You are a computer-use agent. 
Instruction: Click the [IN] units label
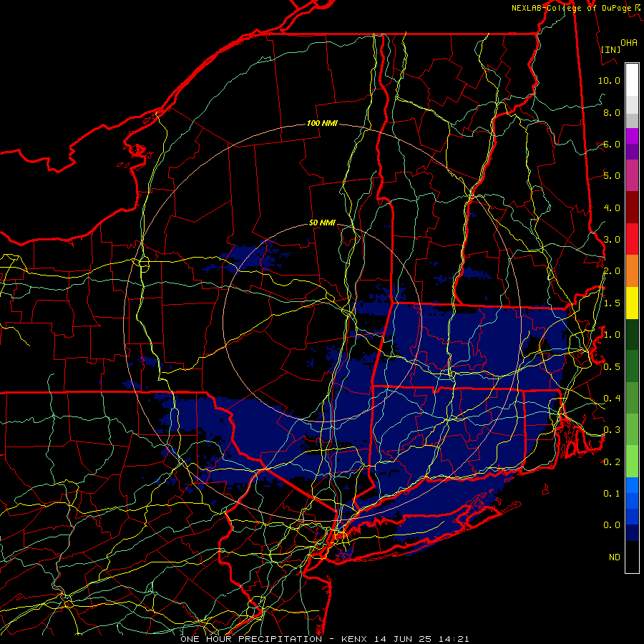(x=610, y=49)
